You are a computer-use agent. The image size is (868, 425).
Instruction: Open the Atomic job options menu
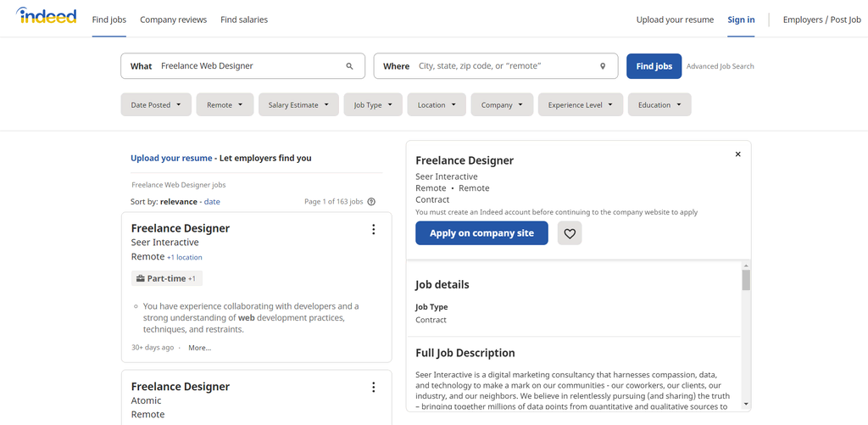click(x=373, y=388)
